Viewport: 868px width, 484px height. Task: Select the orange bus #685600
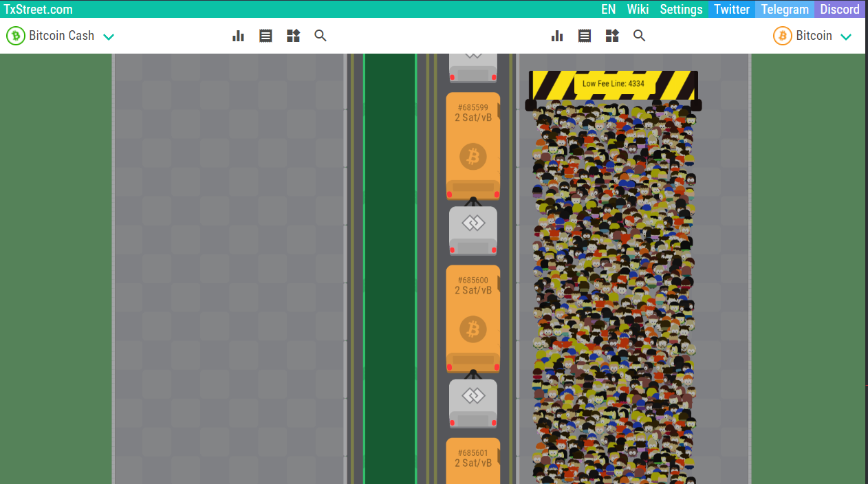[473, 319]
